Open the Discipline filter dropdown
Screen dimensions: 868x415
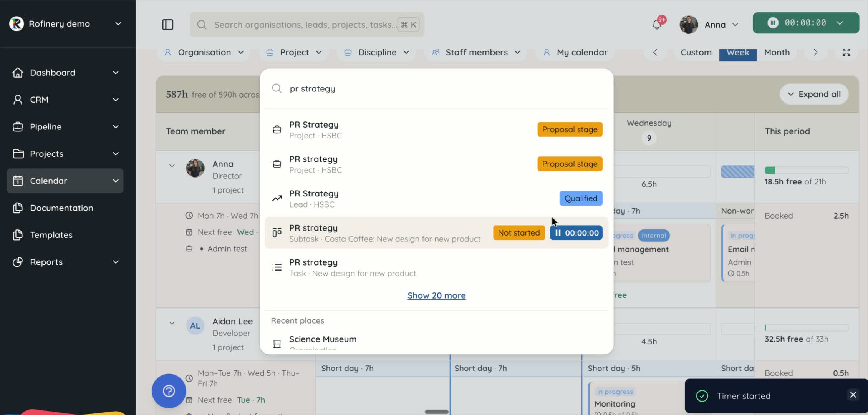(377, 52)
